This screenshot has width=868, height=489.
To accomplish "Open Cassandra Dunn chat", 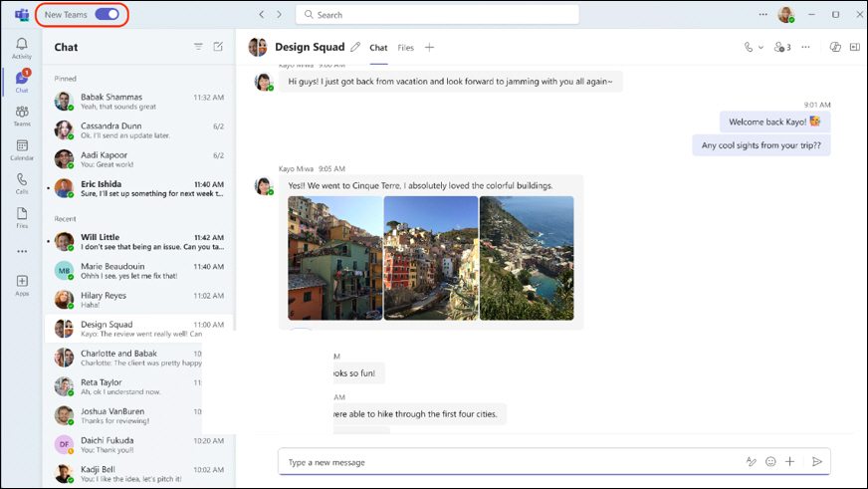I will [x=139, y=130].
